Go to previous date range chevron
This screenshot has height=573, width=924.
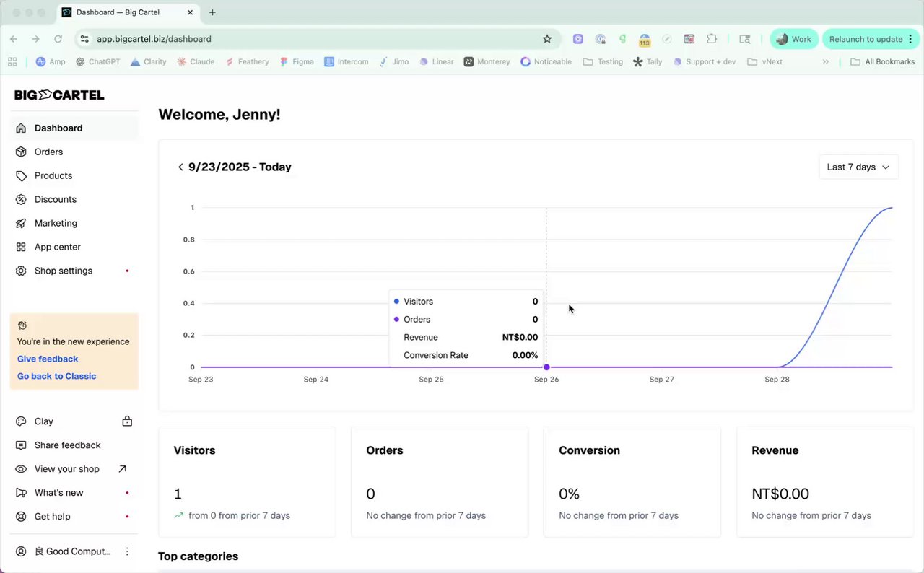[180, 167]
